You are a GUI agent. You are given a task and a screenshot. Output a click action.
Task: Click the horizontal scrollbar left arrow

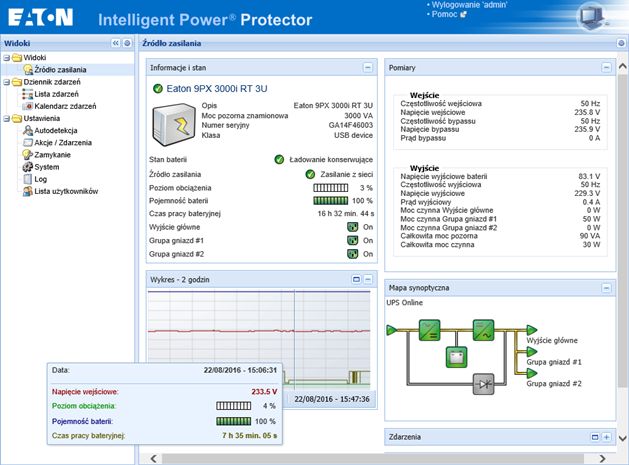[x=154, y=459]
